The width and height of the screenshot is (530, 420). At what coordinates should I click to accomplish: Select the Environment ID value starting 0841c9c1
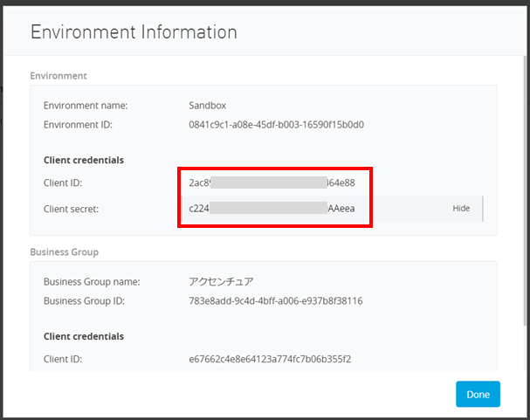pos(276,125)
